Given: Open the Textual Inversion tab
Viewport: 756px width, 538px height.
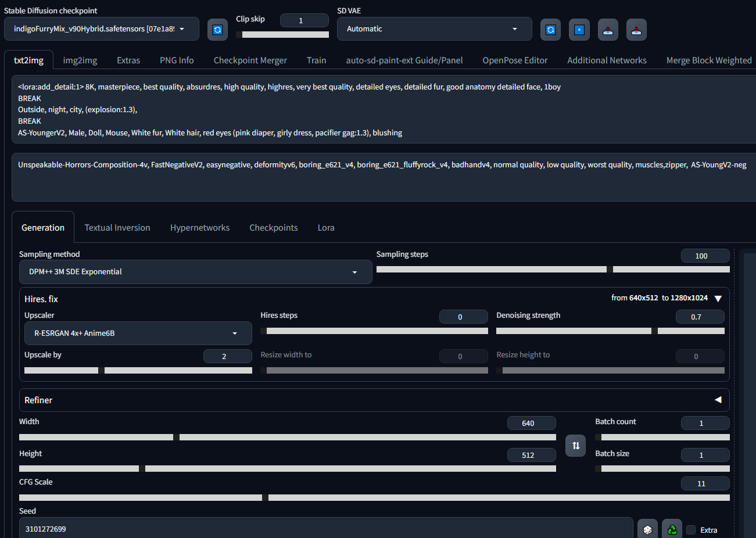Looking at the screenshot, I should pos(117,228).
